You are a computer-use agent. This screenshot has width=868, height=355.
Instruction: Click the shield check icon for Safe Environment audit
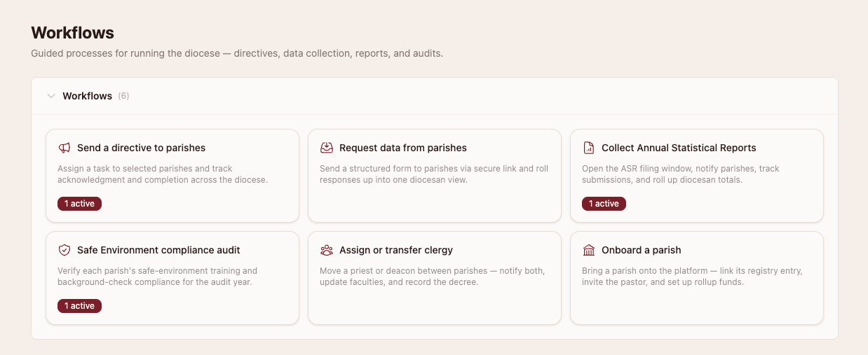click(x=65, y=250)
